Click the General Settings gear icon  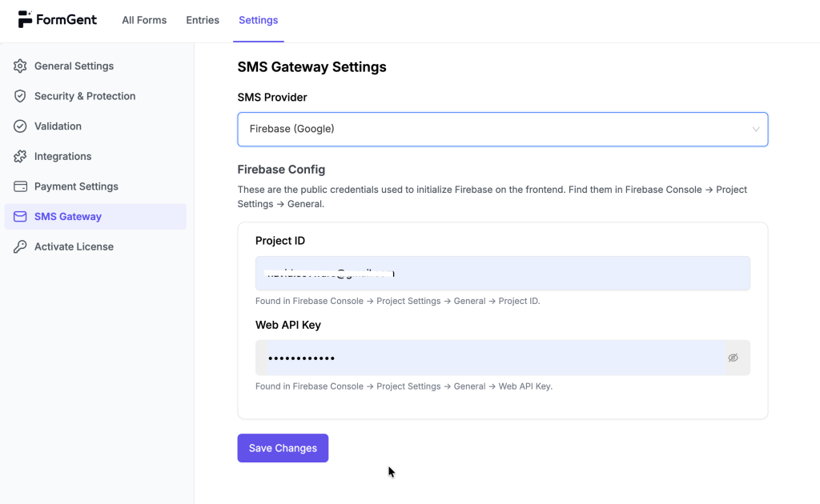coord(20,66)
